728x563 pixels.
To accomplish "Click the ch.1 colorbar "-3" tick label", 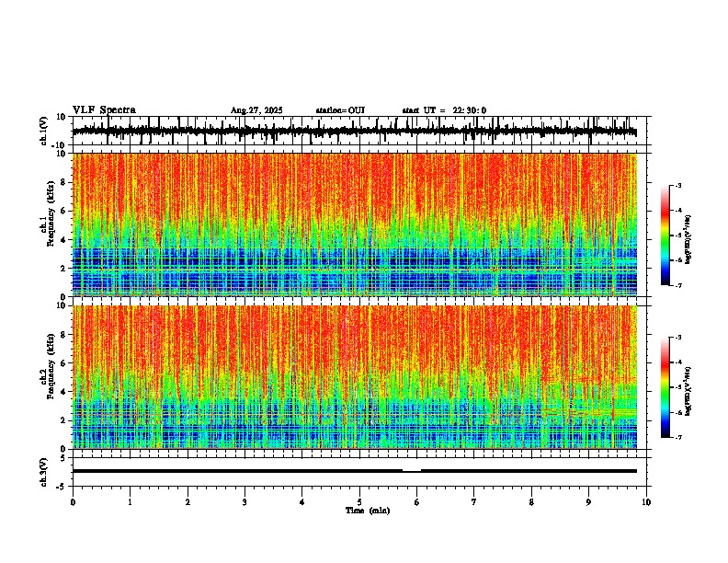I will [x=678, y=186].
